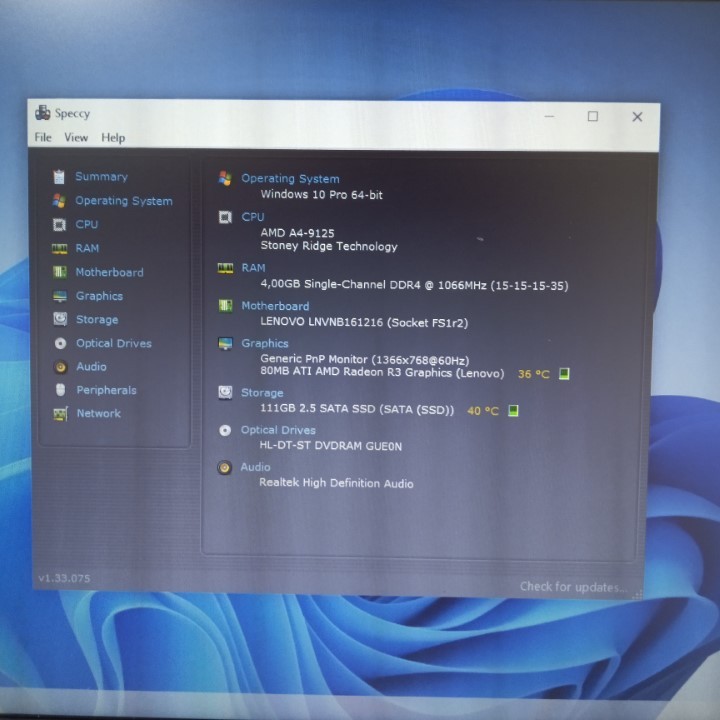The width and height of the screenshot is (720, 720).
Task: Click the green graphics temperature indicator
Action: click(564, 374)
